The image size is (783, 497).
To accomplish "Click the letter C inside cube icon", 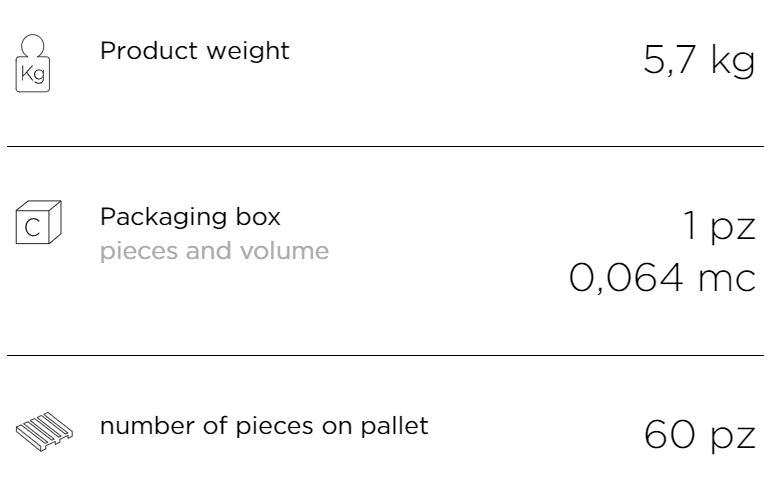I will pyautogui.click(x=32, y=228).
